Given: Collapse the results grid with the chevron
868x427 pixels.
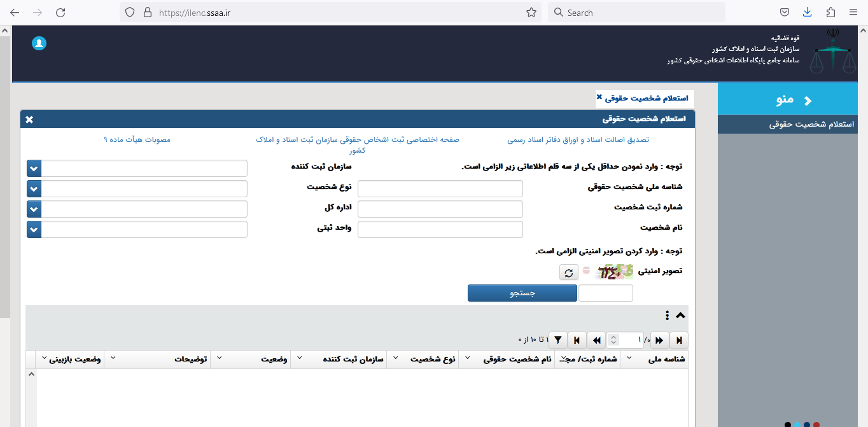Looking at the screenshot, I should (x=680, y=315).
